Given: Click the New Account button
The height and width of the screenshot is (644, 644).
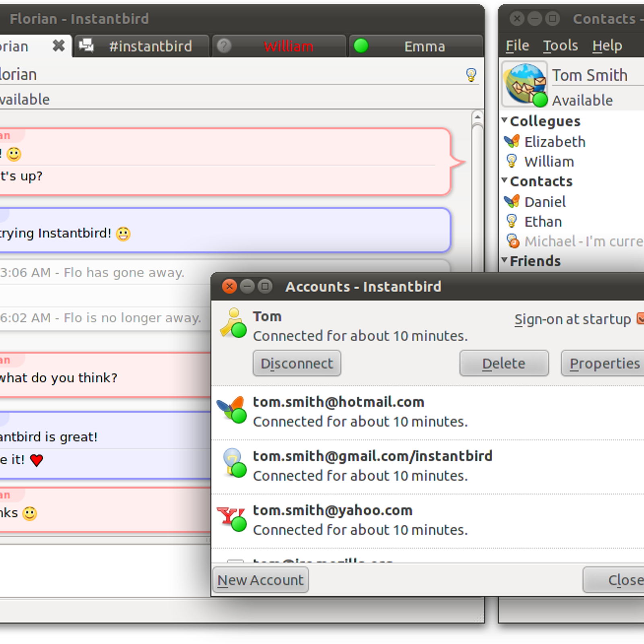Looking at the screenshot, I should coord(260,580).
